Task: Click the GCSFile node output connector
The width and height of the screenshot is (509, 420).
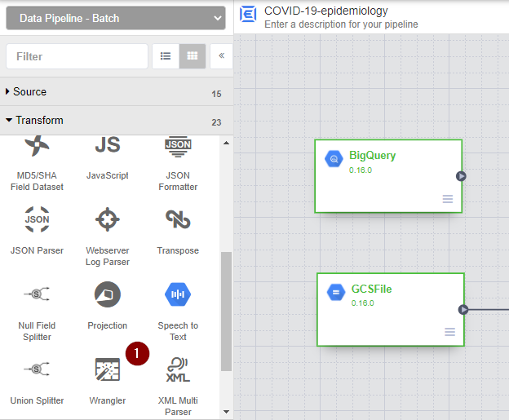Action: pyautogui.click(x=463, y=310)
